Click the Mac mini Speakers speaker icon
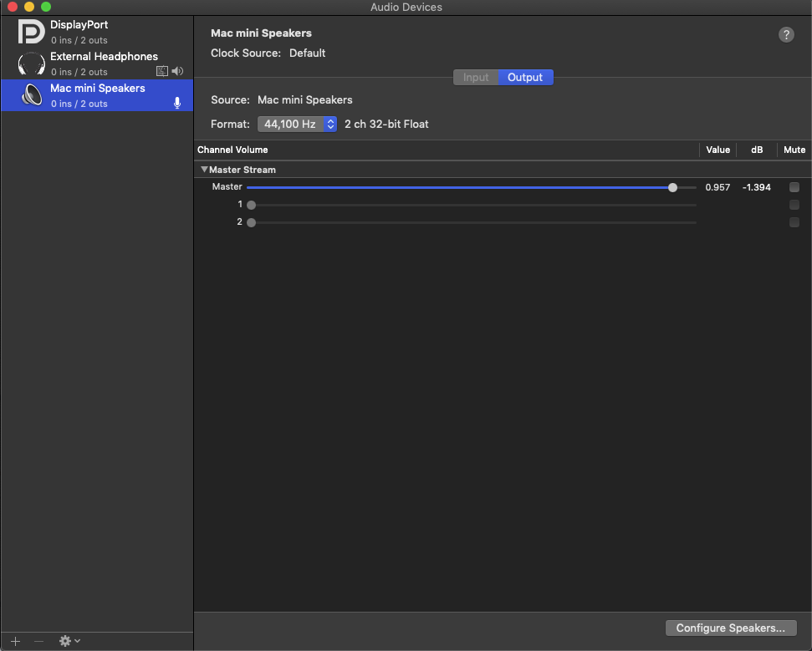Screen dimensions: 812x651 click(32, 95)
